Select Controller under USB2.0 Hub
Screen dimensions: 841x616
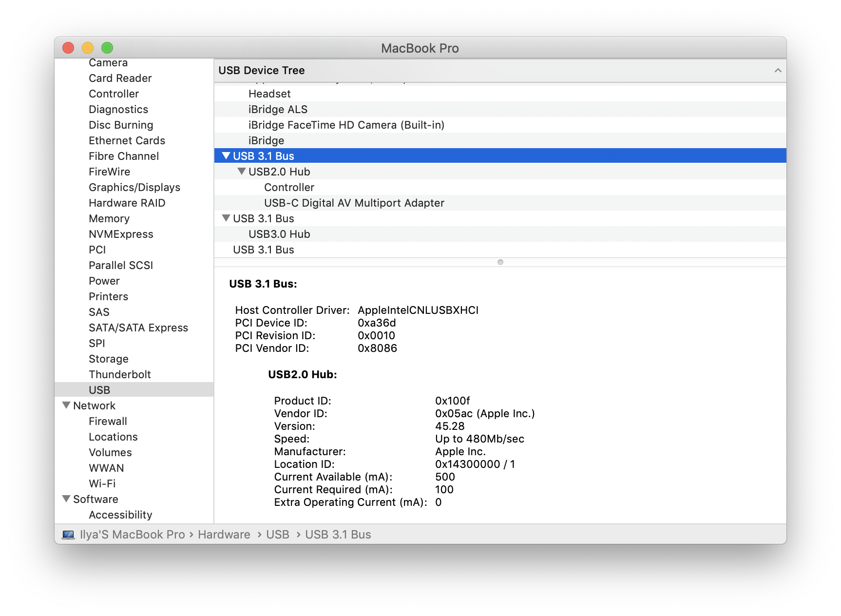pyautogui.click(x=500, y=187)
